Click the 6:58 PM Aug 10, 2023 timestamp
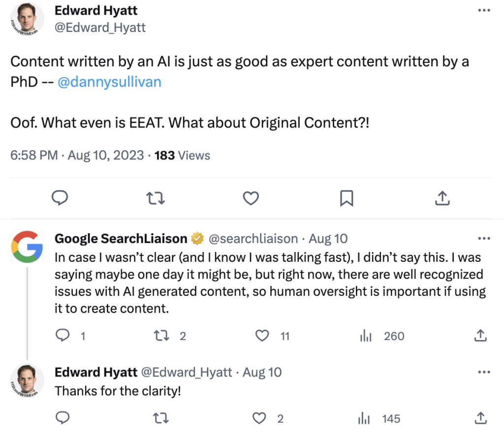The image size is (504, 435). pos(77,155)
